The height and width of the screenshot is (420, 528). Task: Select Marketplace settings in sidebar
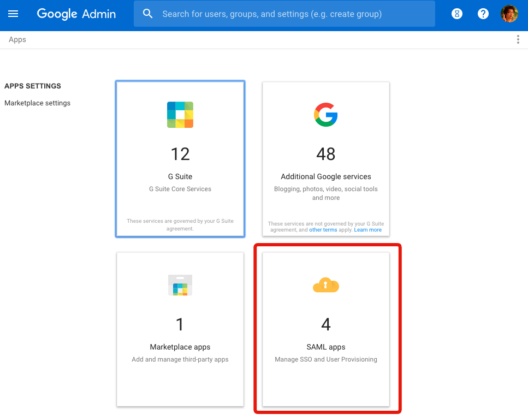tap(37, 103)
